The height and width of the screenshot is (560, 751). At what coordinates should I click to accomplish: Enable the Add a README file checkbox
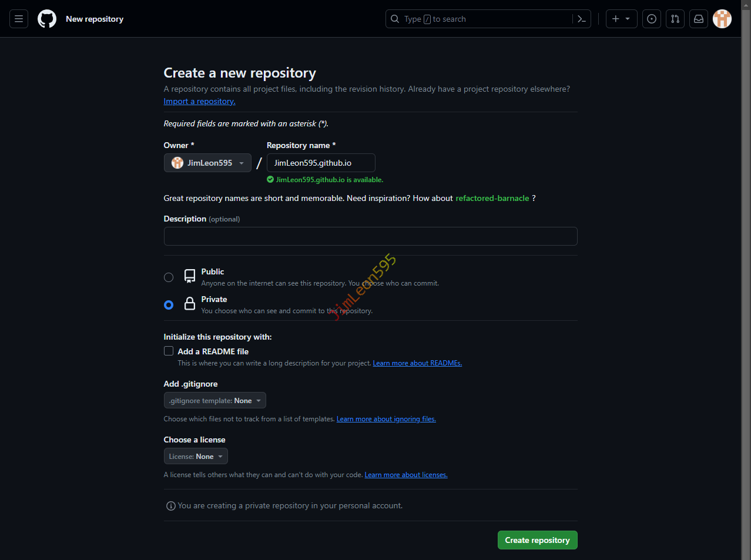coord(169,351)
